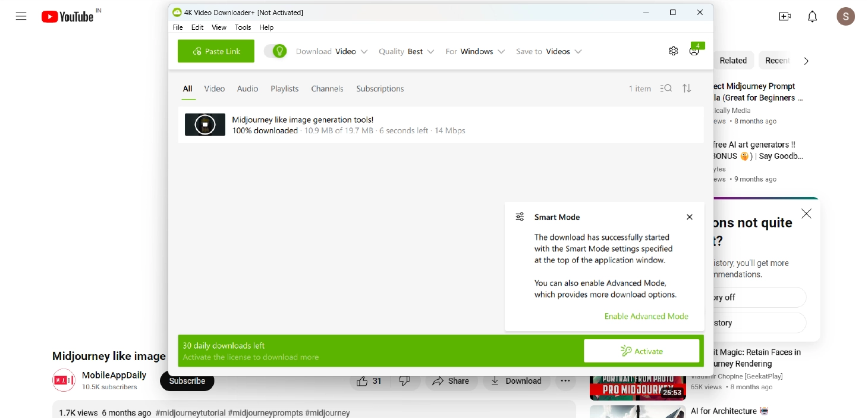Open the Quality Best dropdown
The height and width of the screenshot is (419, 868).
407,52
